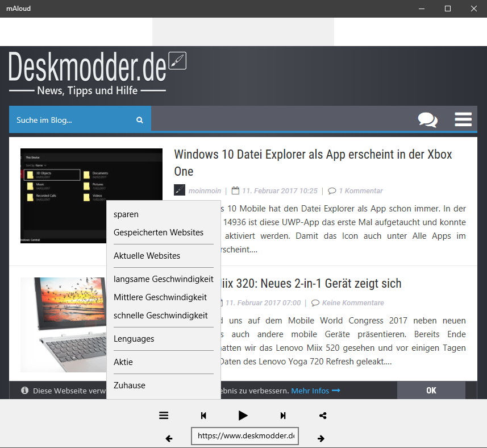The width and height of the screenshot is (487, 448).
Task: Open 'Gespeicherten Websites' menu entry
Action: (163, 233)
